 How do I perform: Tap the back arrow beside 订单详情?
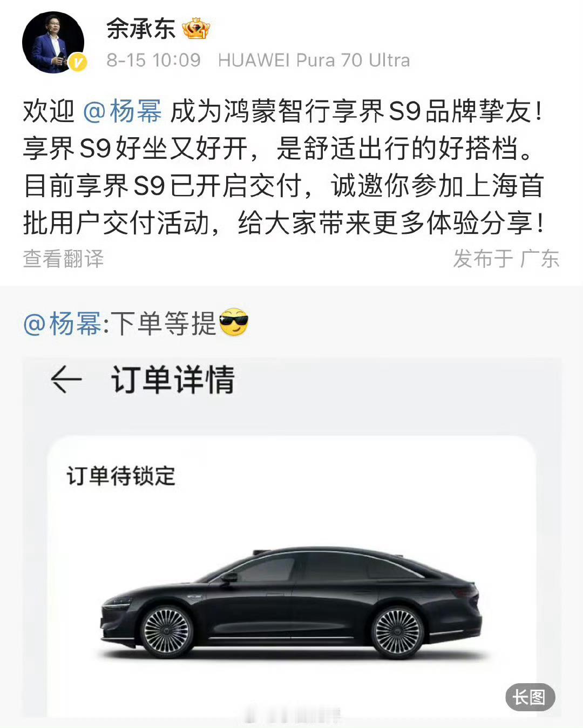[x=66, y=380]
